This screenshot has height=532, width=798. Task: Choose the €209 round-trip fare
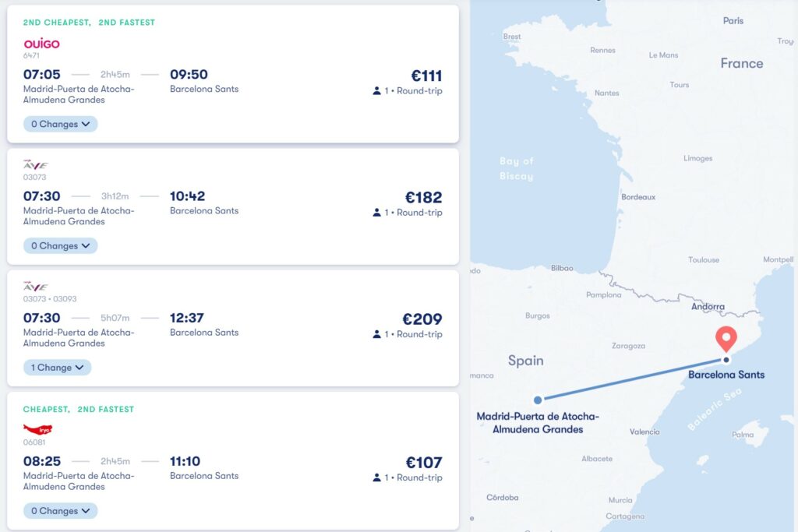pos(422,319)
